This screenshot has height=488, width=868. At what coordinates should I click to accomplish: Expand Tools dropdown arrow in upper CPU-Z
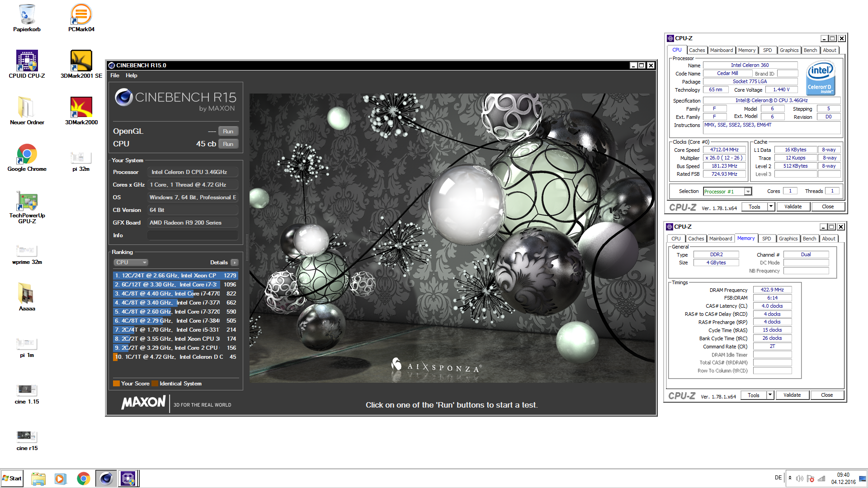[771, 207]
